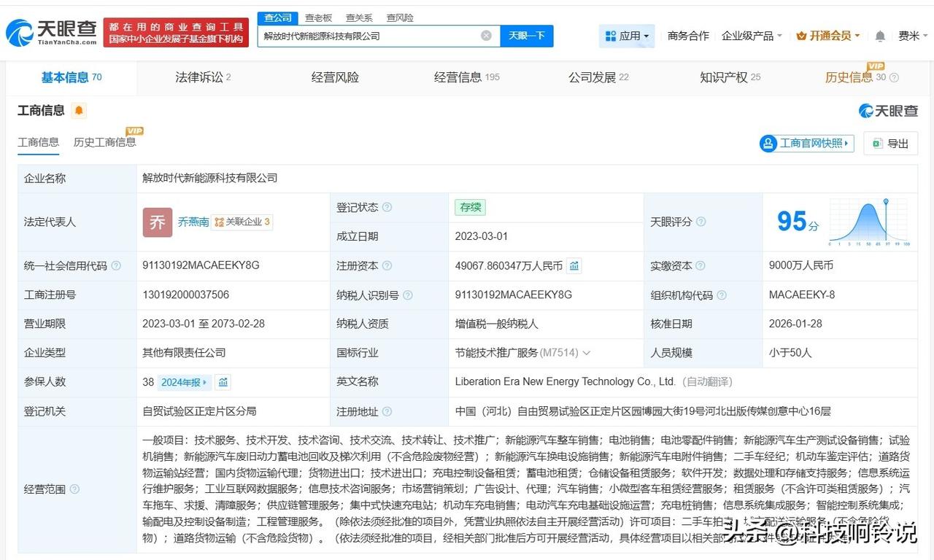Open the 开通会员 membership dropdown
This screenshot has height=560, width=934.
827,36
